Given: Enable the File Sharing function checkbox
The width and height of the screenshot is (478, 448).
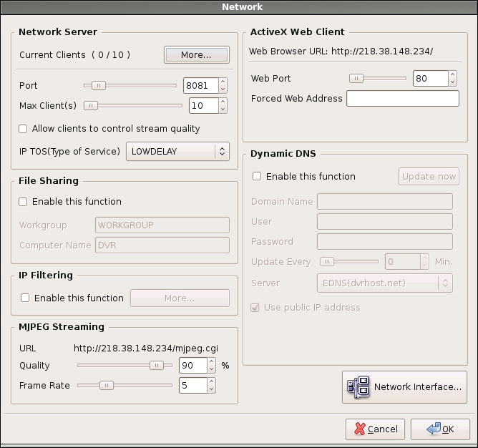Looking at the screenshot, I should point(24,202).
